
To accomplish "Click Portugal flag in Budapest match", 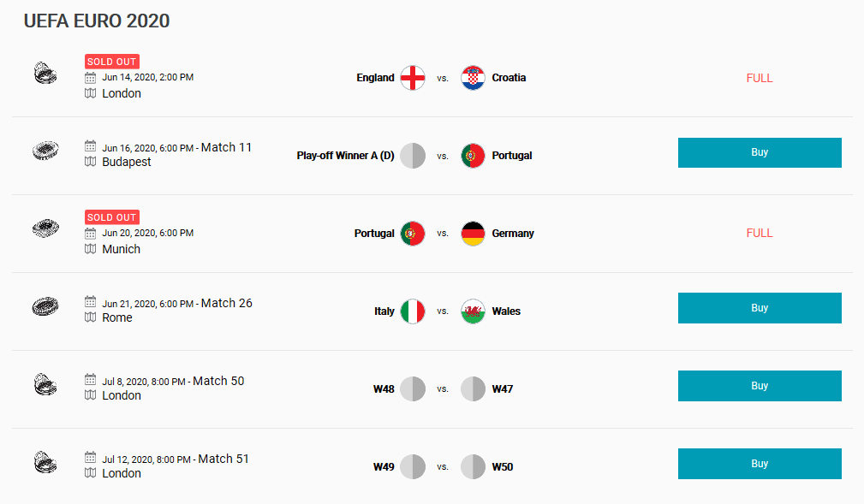I will point(473,156).
